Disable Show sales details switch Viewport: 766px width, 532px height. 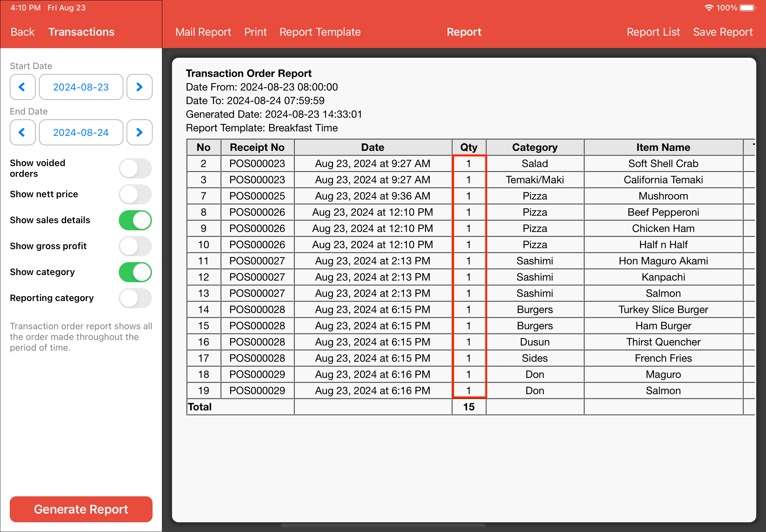coord(135,220)
